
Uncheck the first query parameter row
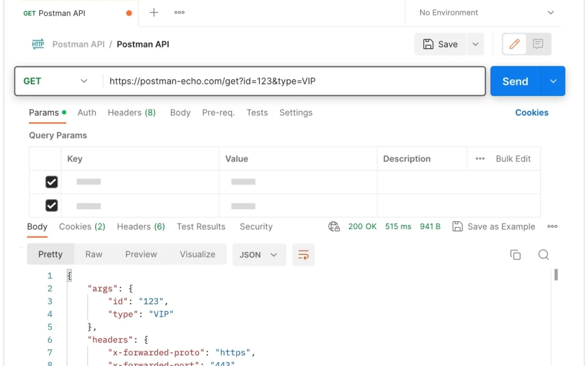tap(51, 182)
